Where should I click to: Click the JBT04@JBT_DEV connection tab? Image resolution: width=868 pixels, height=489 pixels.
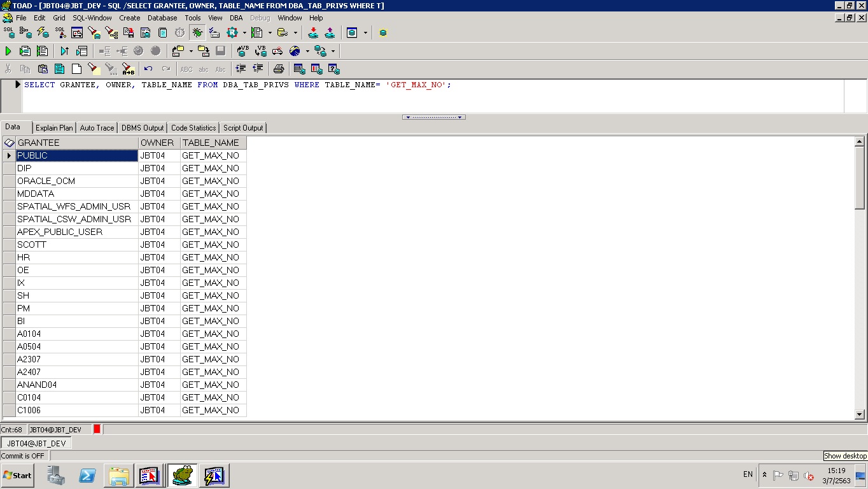pos(36,443)
